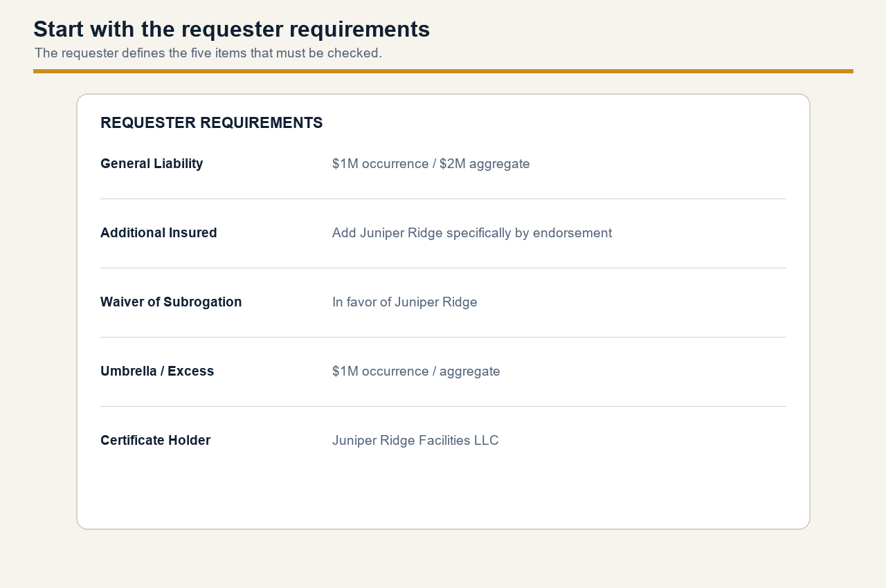Viewport: 886px width, 588px height.
Task: Click the '$1M occurrence / $2M aggregate' value
Action: pyautogui.click(x=431, y=164)
